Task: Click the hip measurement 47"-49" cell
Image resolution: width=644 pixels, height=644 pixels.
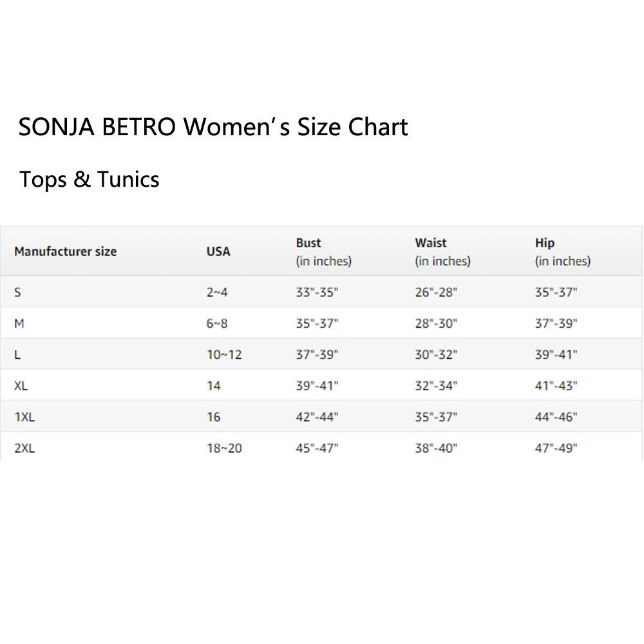Action: click(x=556, y=448)
